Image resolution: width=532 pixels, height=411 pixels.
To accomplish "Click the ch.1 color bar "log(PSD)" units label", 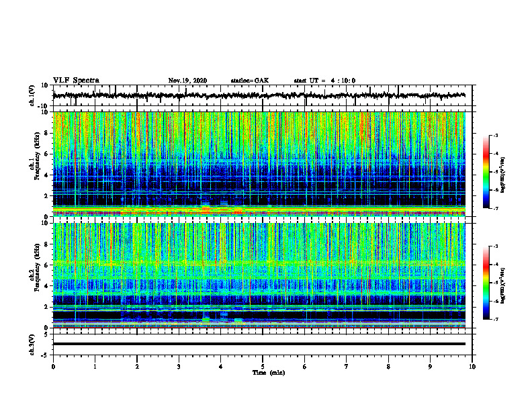I will coord(503,175).
